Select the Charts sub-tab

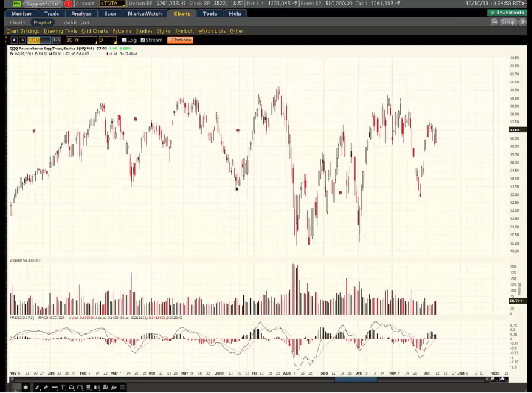pos(18,22)
